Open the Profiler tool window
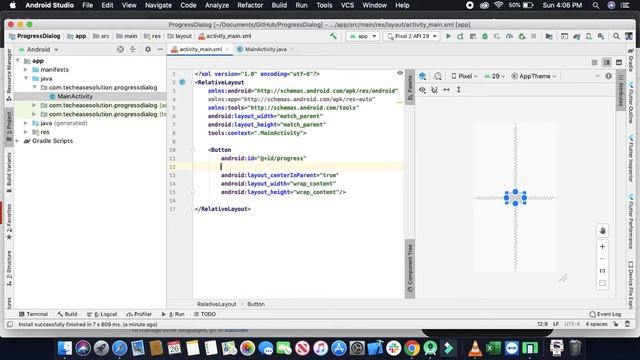Screen dimensions: 640x360 139,314
